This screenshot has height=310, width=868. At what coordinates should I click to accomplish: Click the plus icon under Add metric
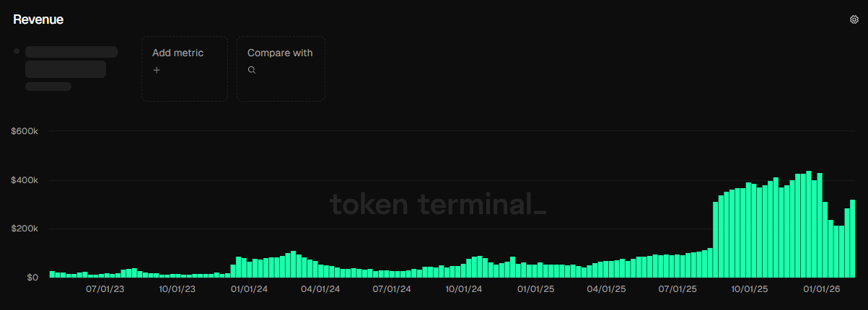tap(157, 70)
